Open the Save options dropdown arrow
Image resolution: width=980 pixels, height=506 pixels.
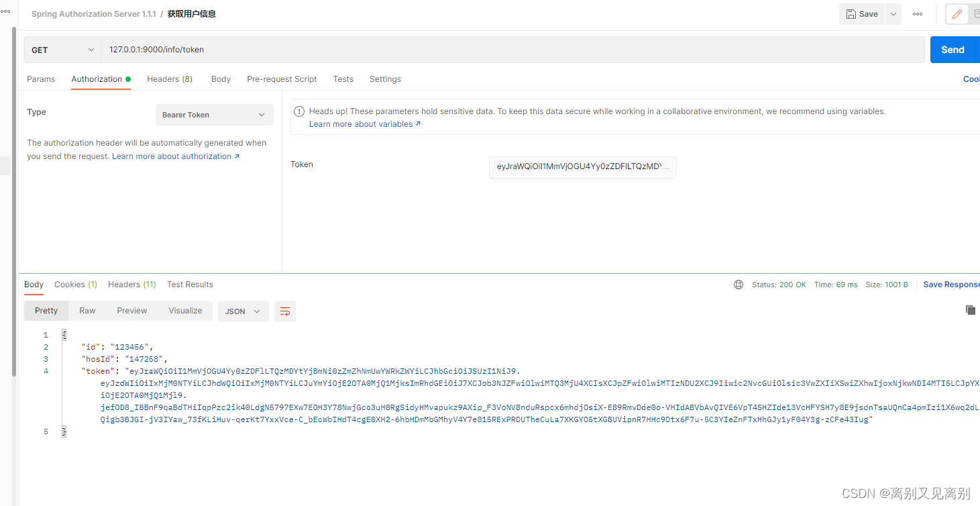point(893,14)
